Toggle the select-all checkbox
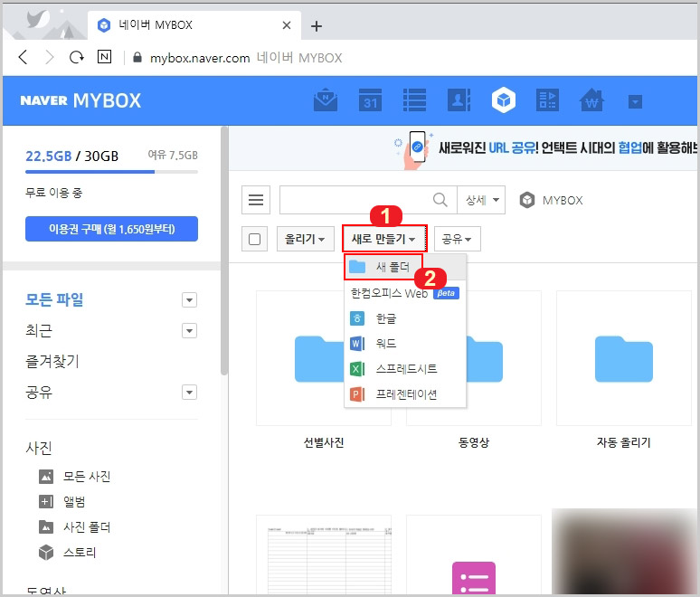 tap(254, 239)
